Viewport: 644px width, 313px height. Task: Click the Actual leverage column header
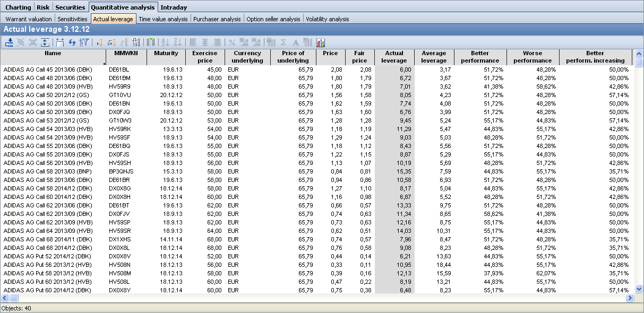click(x=394, y=57)
